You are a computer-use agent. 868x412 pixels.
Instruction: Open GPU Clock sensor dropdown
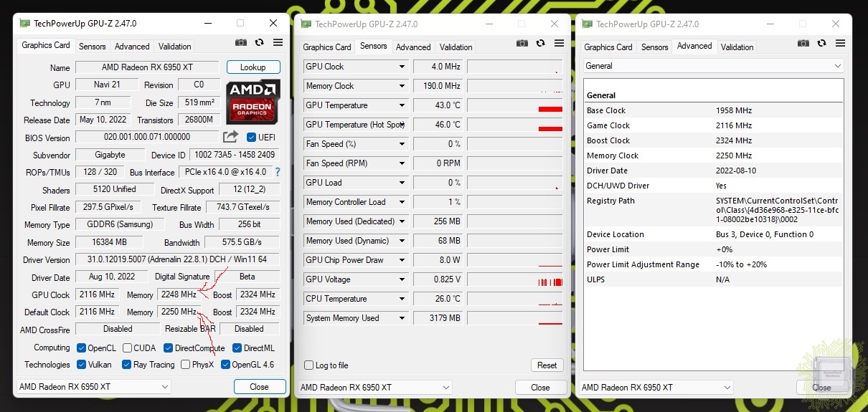(402, 67)
